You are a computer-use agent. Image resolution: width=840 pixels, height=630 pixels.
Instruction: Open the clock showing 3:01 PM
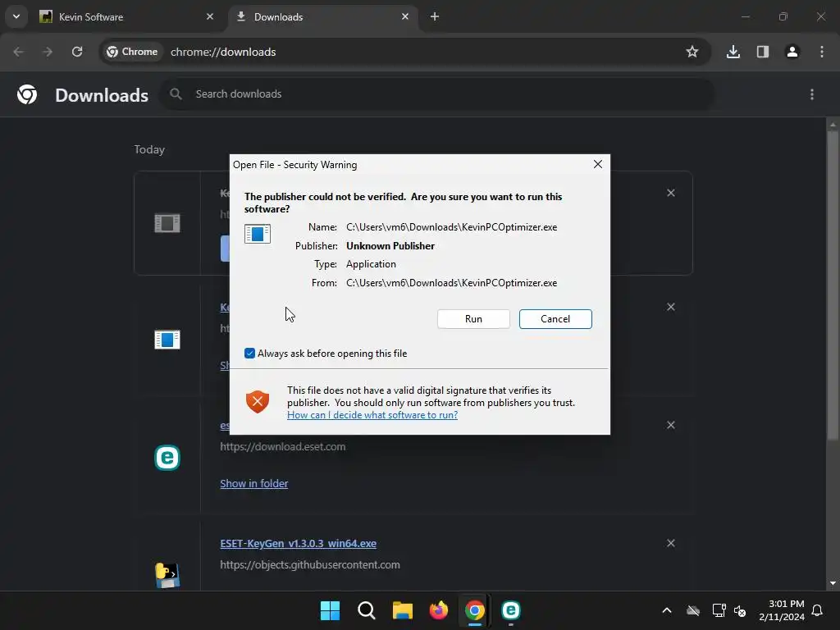point(782,610)
